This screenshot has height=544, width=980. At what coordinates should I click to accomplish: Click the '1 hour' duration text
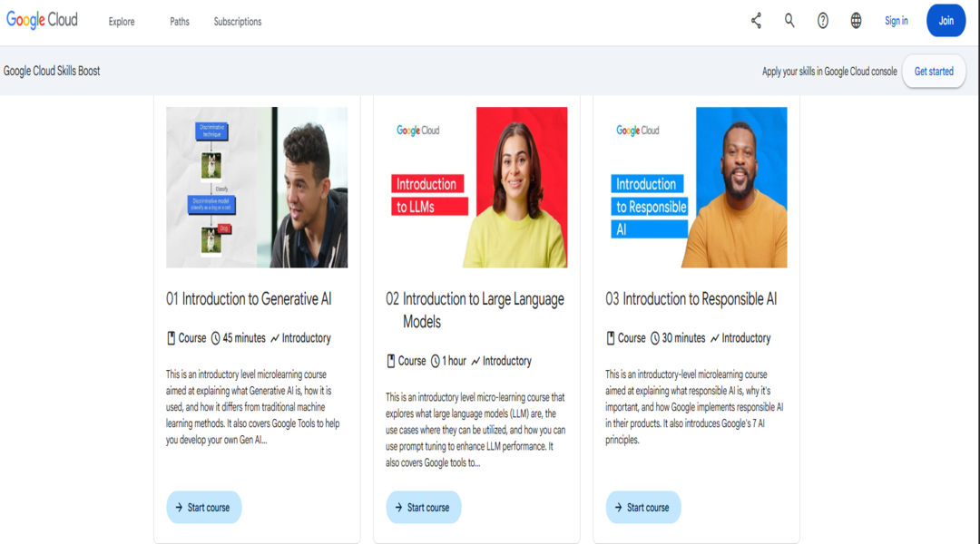click(455, 361)
